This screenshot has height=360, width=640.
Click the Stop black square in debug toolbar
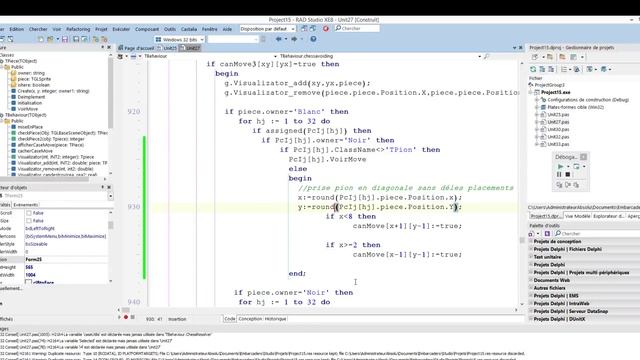[568, 174]
